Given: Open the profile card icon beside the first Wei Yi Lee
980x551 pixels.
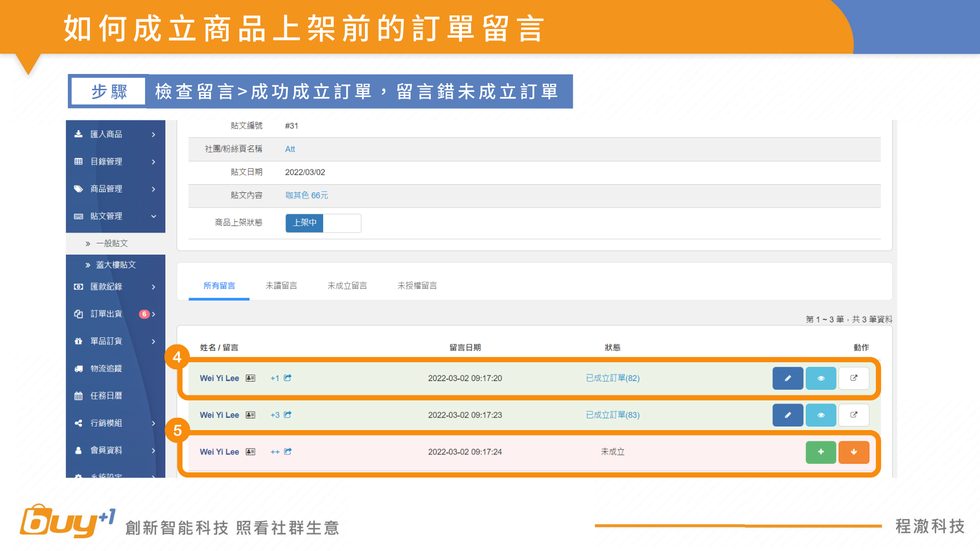Looking at the screenshot, I should point(250,378).
